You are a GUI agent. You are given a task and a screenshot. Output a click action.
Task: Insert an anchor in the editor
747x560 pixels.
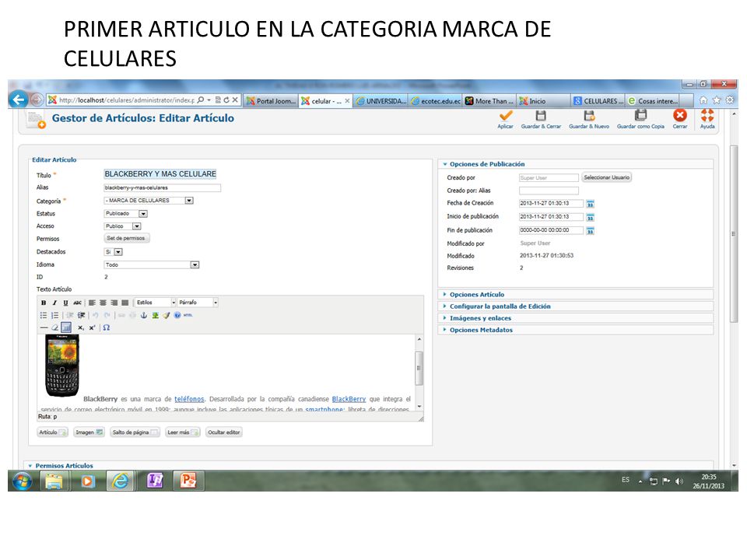(x=143, y=315)
